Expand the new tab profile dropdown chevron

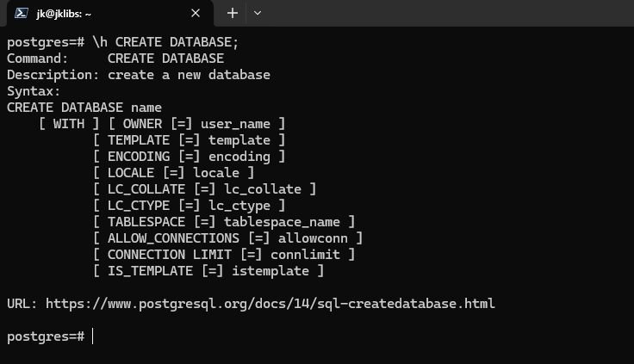pyautogui.click(x=258, y=13)
